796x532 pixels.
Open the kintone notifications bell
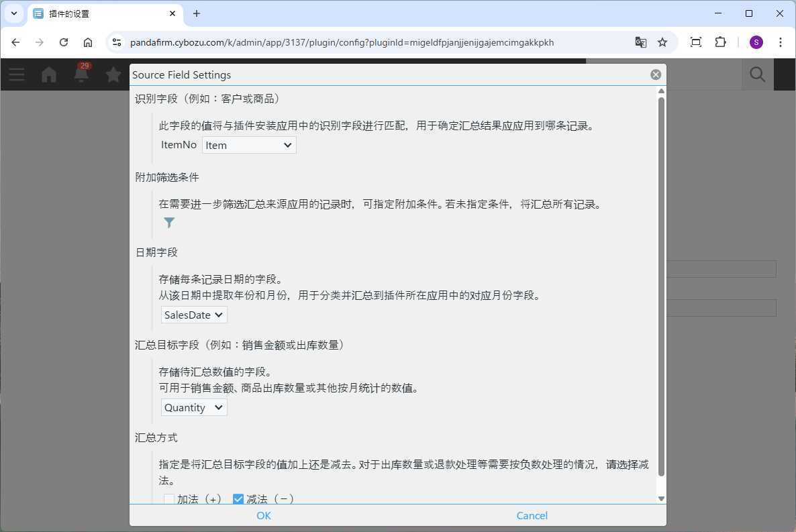click(x=81, y=74)
